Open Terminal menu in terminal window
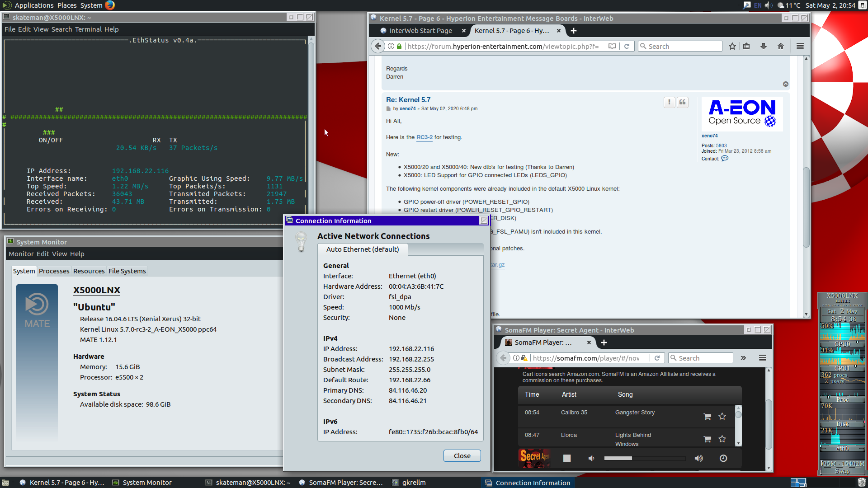 tap(88, 29)
